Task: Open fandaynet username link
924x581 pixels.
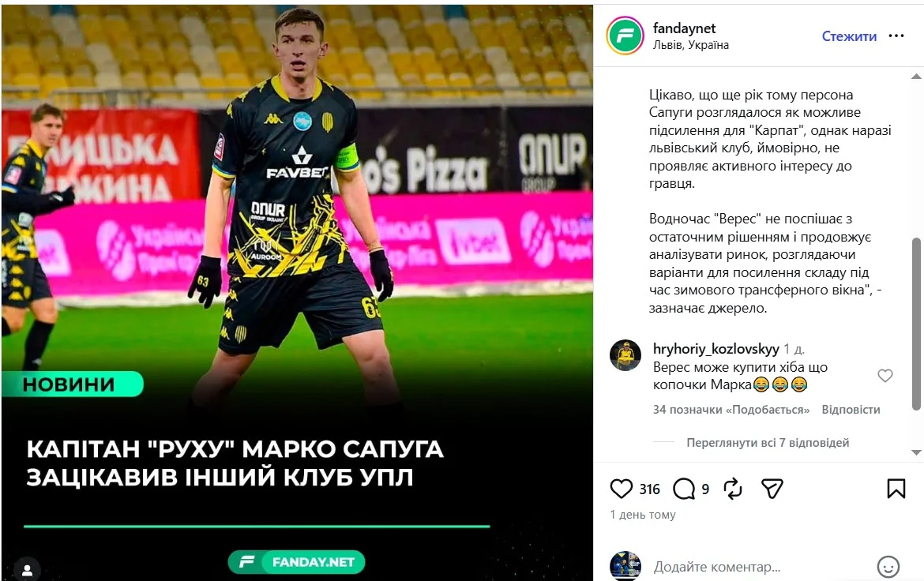Action: click(x=684, y=28)
